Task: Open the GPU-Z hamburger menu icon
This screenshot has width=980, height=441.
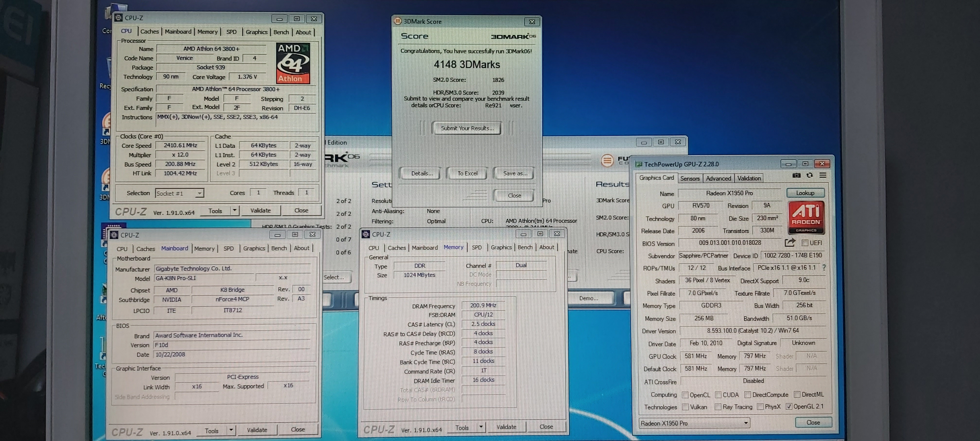Action: pyautogui.click(x=822, y=175)
